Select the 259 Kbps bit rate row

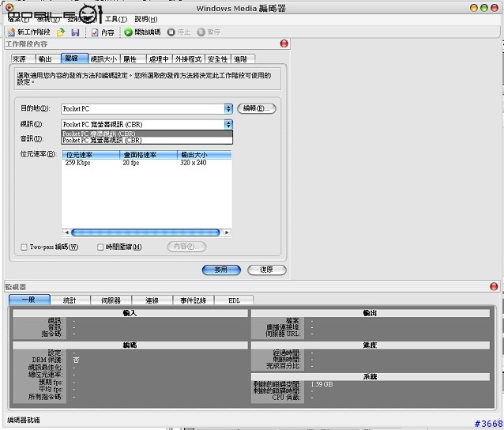click(147, 163)
